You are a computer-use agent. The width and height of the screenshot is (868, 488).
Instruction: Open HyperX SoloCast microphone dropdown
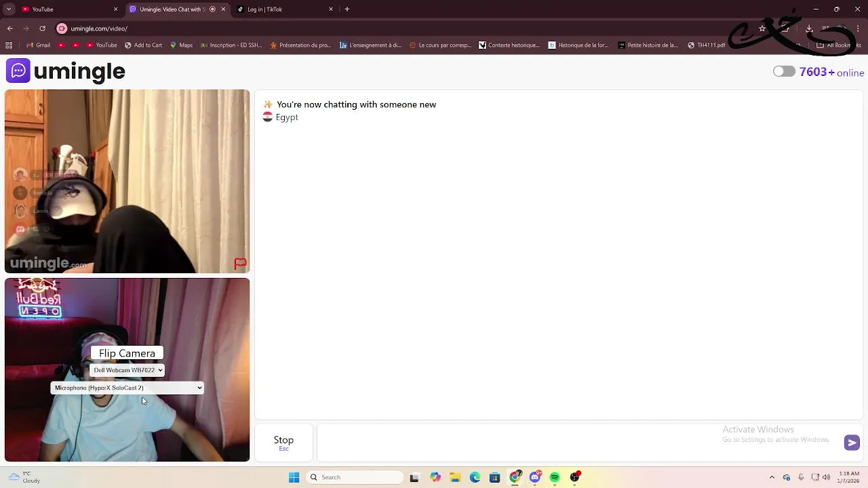(x=127, y=388)
